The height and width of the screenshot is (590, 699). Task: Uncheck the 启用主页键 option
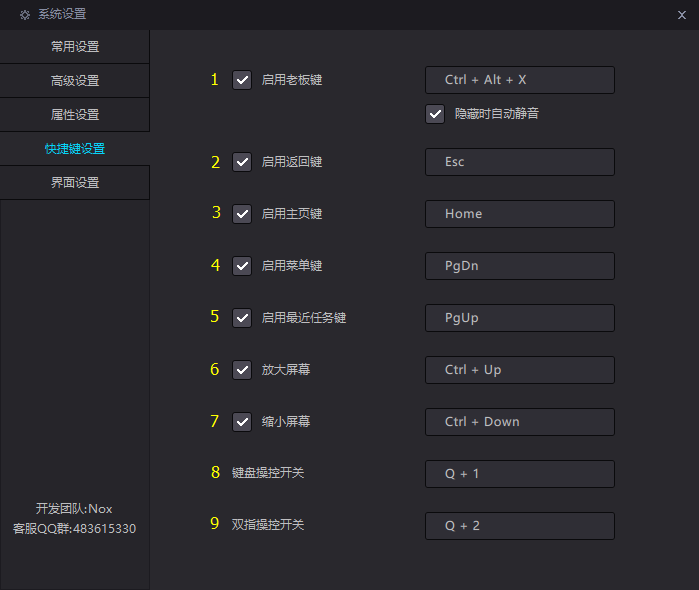(x=242, y=214)
